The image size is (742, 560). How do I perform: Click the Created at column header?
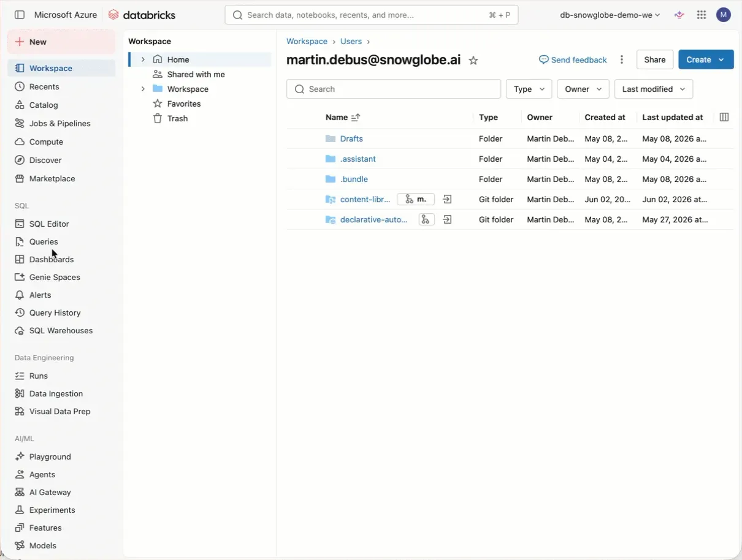pos(605,117)
